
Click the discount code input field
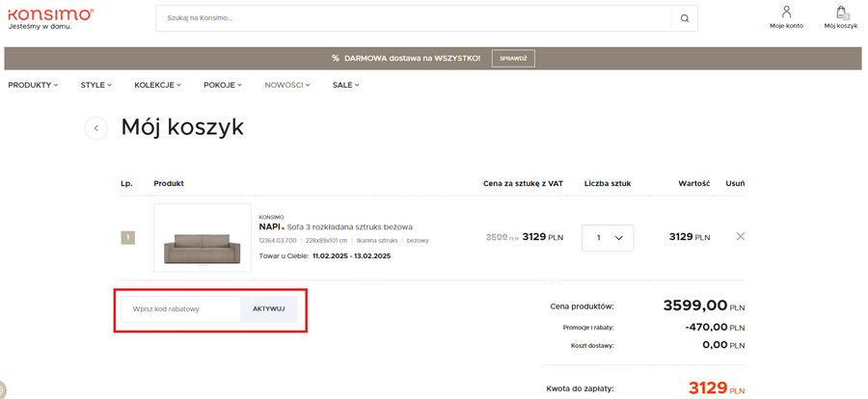click(x=180, y=309)
